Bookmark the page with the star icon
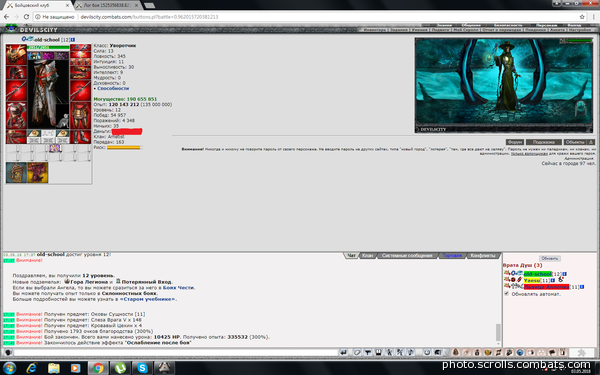 coord(582,17)
